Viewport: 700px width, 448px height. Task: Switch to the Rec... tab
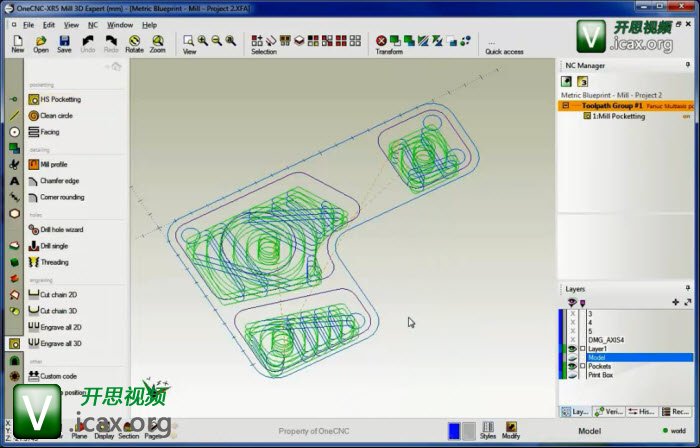coord(675,411)
